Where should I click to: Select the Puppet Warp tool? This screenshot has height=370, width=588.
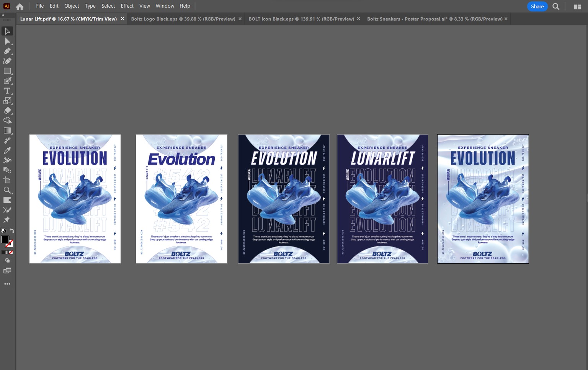click(x=7, y=160)
